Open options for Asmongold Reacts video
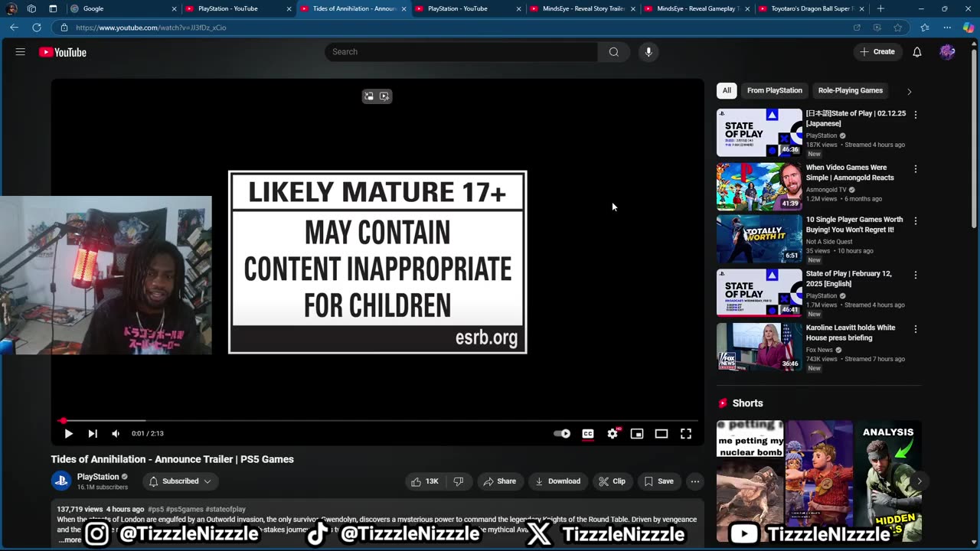 click(x=915, y=168)
